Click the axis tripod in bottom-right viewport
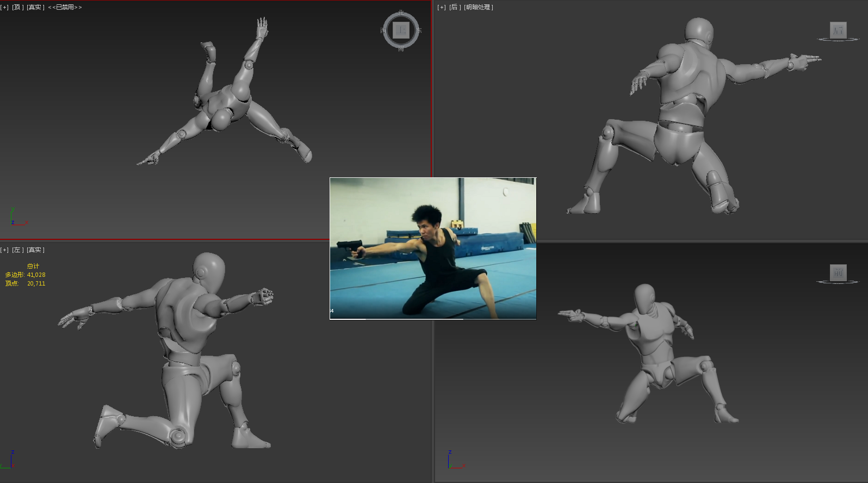Viewport: 868px width, 483px height. pyautogui.click(x=456, y=460)
